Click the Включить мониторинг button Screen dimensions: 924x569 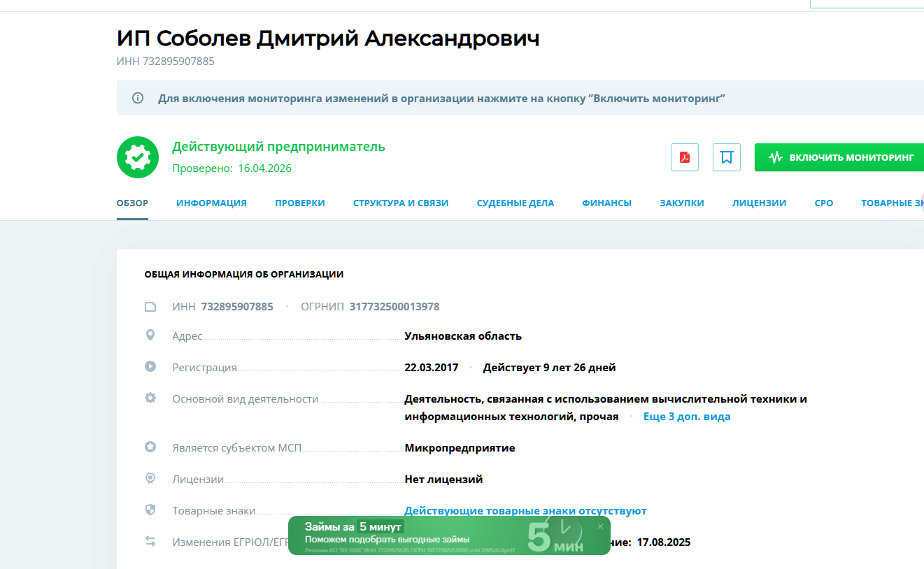pos(839,157)
